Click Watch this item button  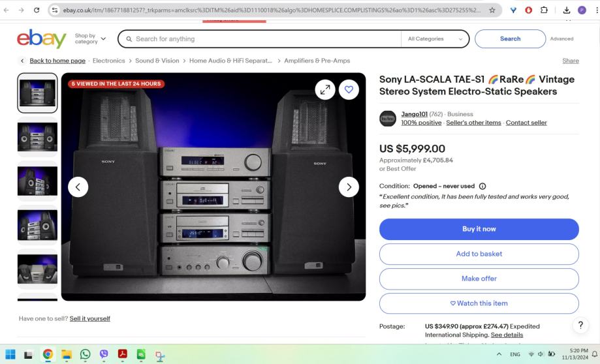tap(479, 303)
